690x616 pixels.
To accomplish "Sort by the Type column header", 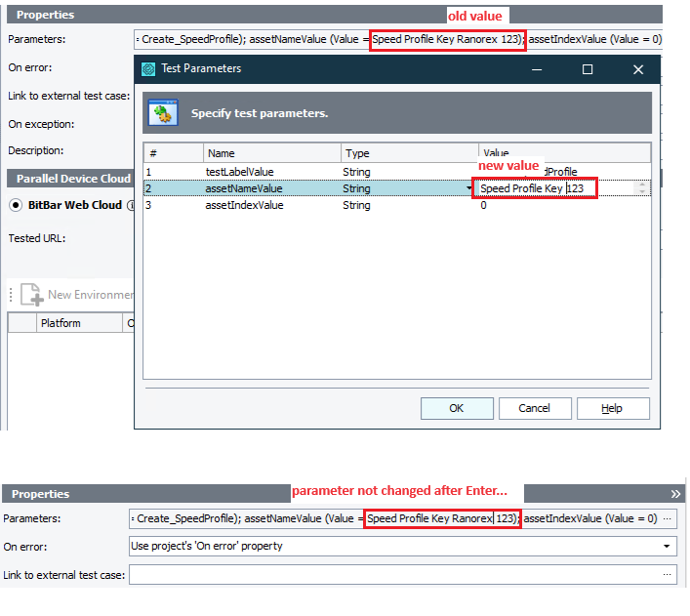I will click(408, 153).
